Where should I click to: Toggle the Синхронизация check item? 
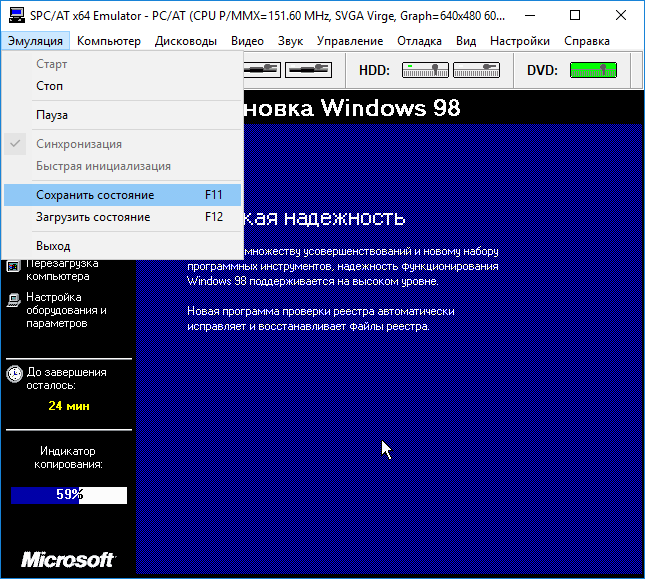click(x=122, y=144)
